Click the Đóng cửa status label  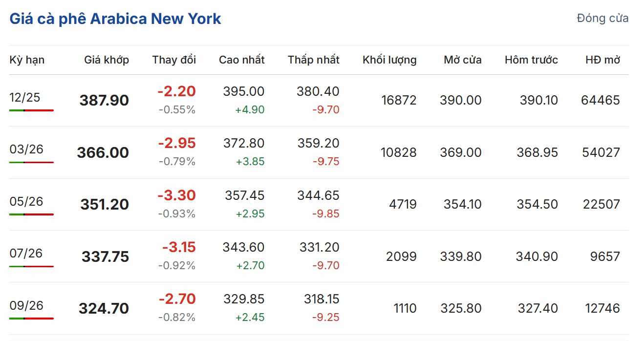[x=602, y=19]
